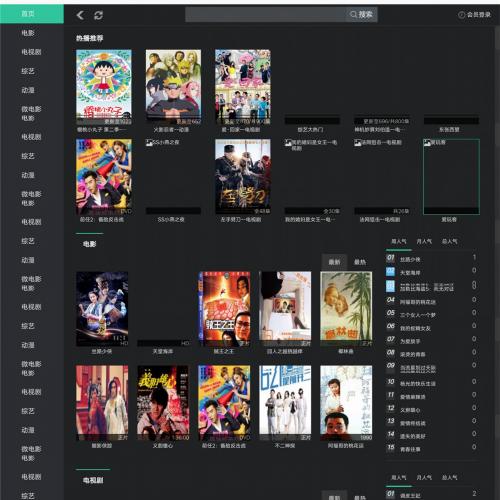Open the 爱·回家 TV series poster
This screenshot has height=500, width=500.
pos(243,87)
